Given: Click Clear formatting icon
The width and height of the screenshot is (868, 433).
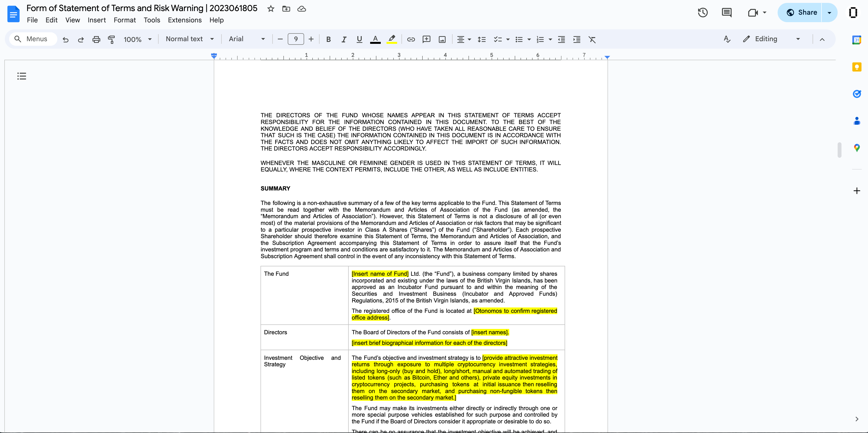Looking at the screenshot, I should [592, 39].
